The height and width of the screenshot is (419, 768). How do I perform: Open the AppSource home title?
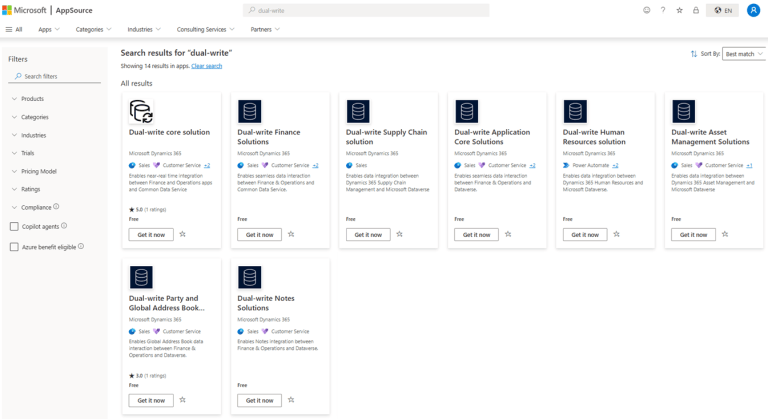74,10
